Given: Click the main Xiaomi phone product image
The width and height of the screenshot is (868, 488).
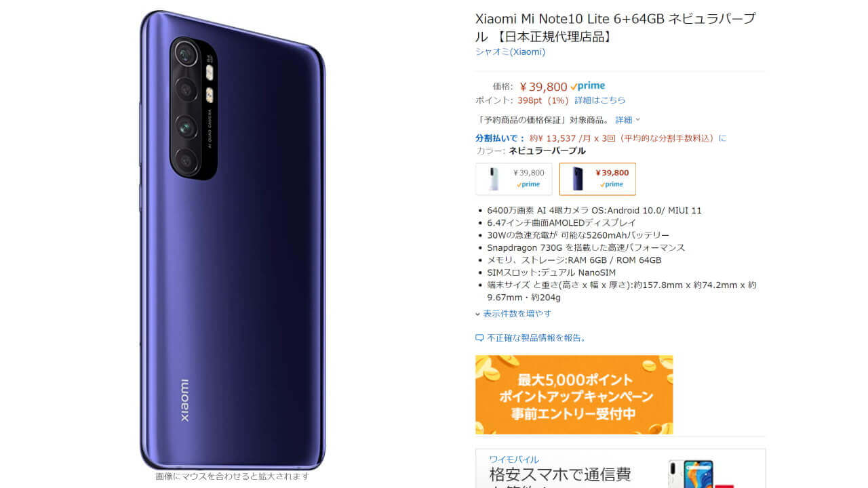Looking at the screenshot, I should (233, 240).
